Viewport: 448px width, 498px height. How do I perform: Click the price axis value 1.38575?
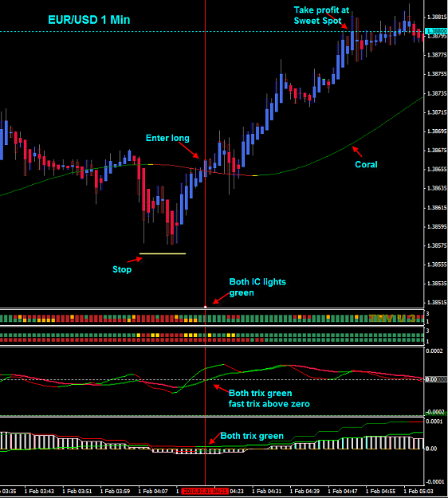437,246
